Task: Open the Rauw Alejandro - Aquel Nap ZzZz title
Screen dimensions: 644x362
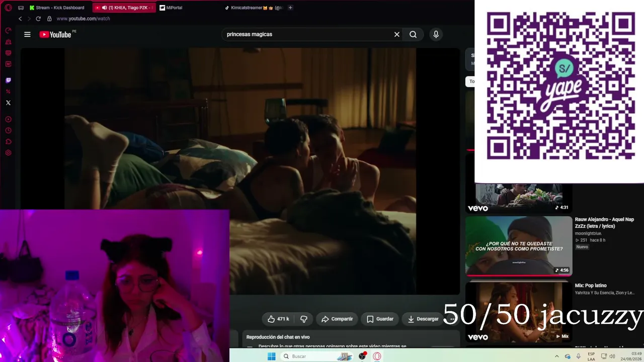Action: click(604, 223)
